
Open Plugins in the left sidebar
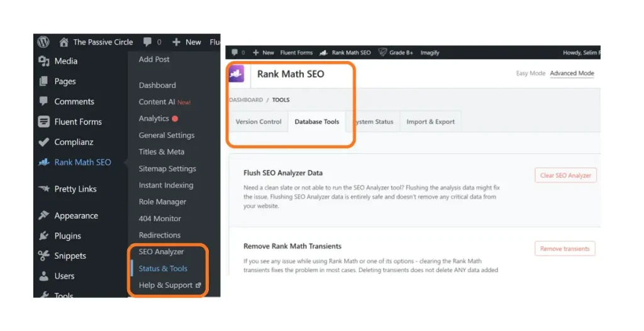[68, 236]
